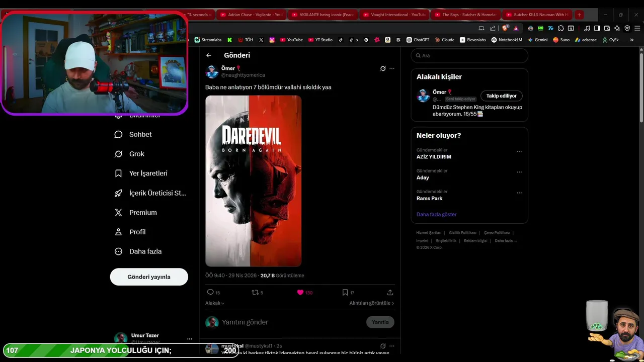Viewport: 644px width, 362px height.
Task: Click the Ara search field
Action: [x=469, y=56]
